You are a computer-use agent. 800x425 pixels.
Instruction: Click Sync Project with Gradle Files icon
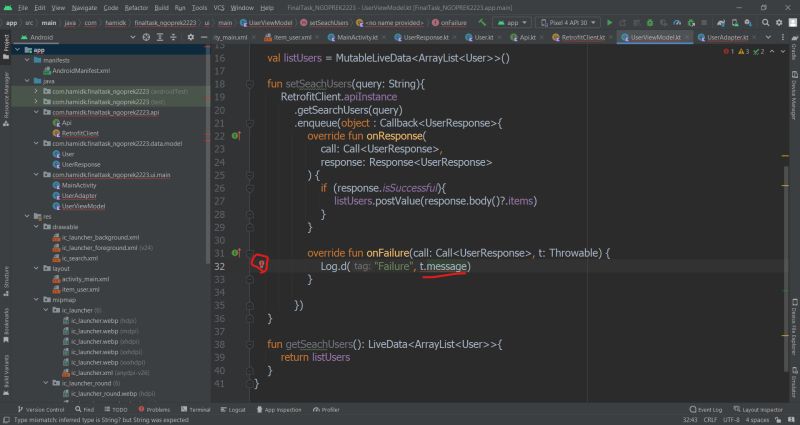(721, 23)
